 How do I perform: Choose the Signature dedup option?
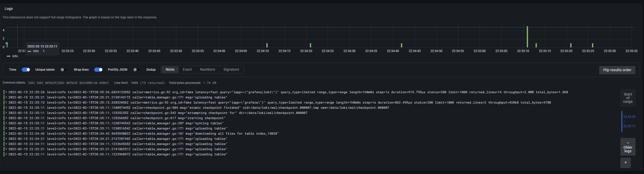231,70
